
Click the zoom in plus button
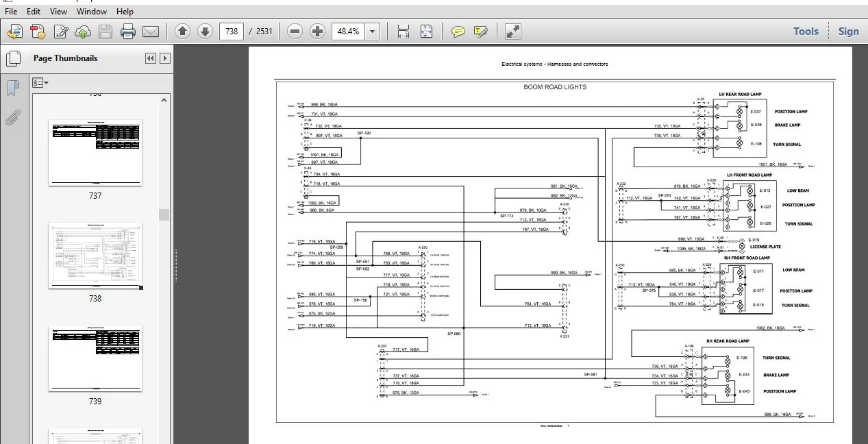[x=317, y=32]
